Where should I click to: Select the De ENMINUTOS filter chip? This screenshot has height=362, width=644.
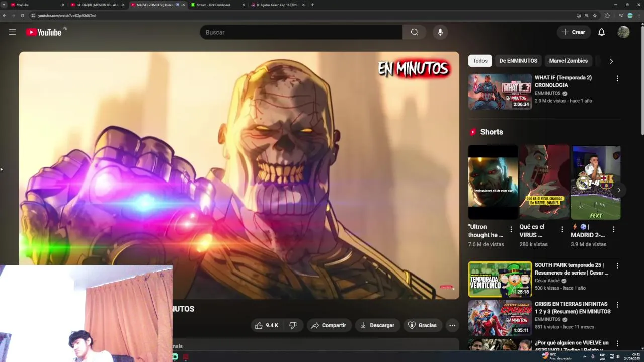point(518,61)
